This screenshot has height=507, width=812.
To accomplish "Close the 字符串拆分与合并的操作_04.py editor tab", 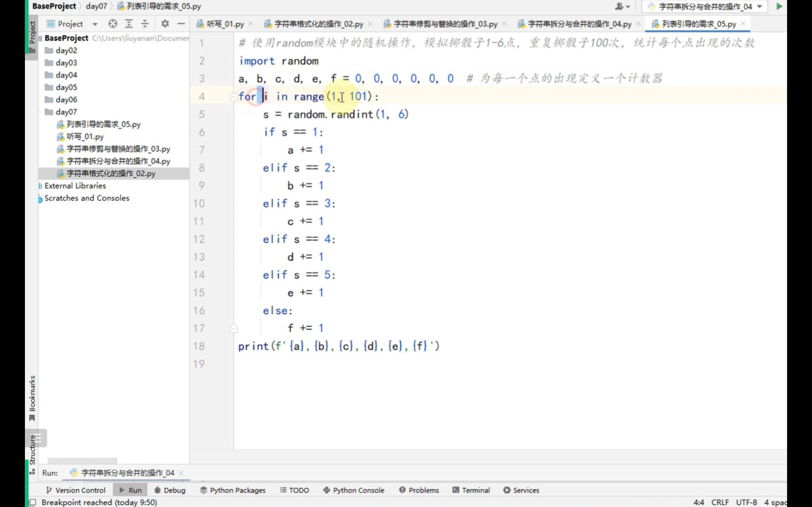I will point(638,24).
